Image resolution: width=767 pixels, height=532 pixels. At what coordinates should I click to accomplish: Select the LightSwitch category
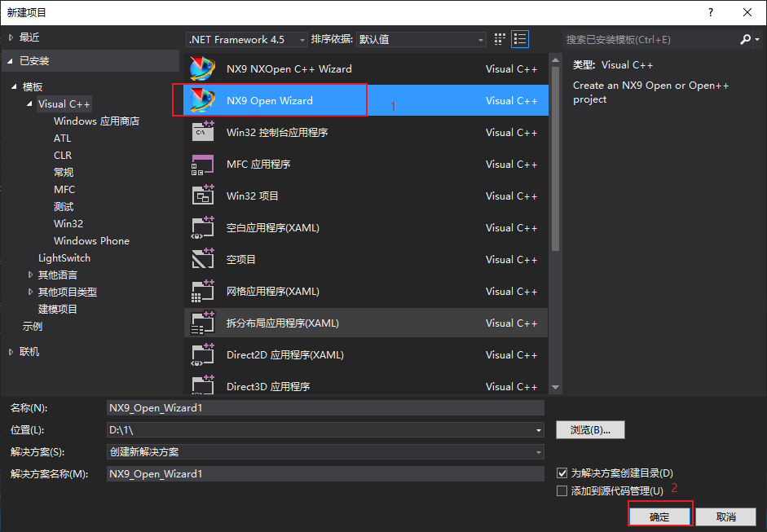(64, 257)
